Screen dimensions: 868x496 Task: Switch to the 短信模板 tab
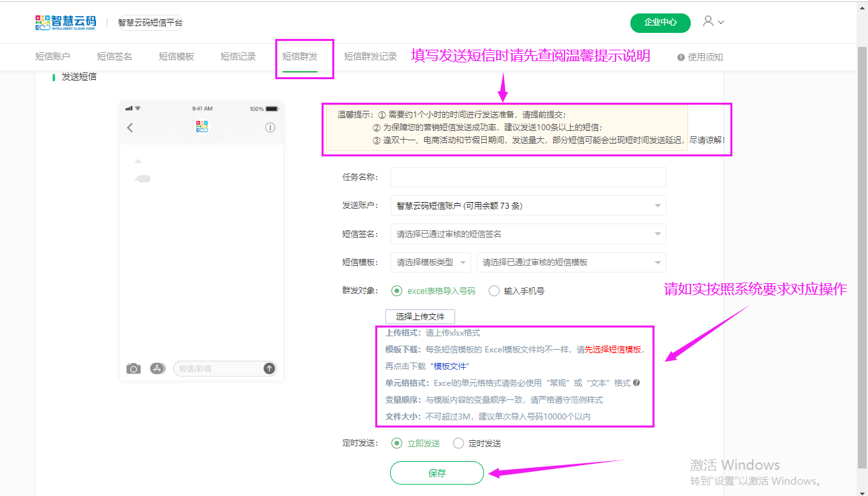[x=177, y=57]
